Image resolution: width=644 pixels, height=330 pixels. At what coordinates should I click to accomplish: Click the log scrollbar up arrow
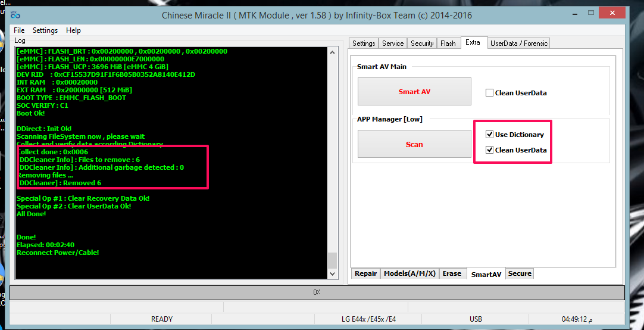(x=332, y=52)
